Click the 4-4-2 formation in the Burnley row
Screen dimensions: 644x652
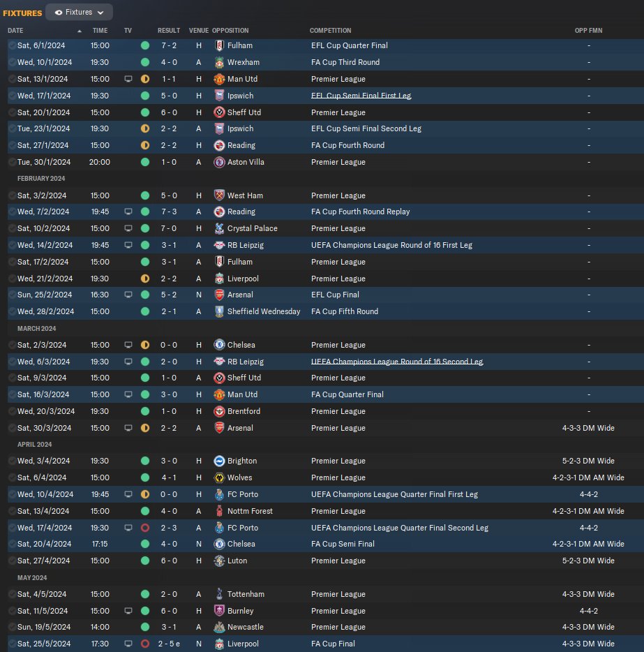coord(588,611)
